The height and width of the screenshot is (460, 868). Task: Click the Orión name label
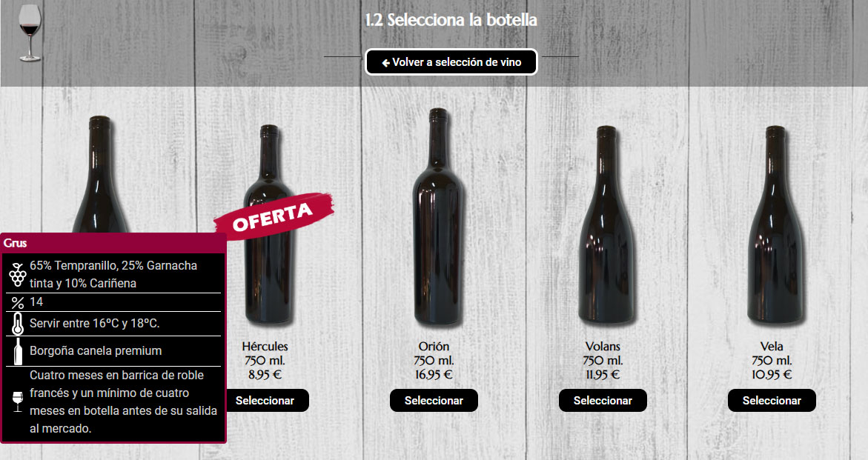coord(434,347)
